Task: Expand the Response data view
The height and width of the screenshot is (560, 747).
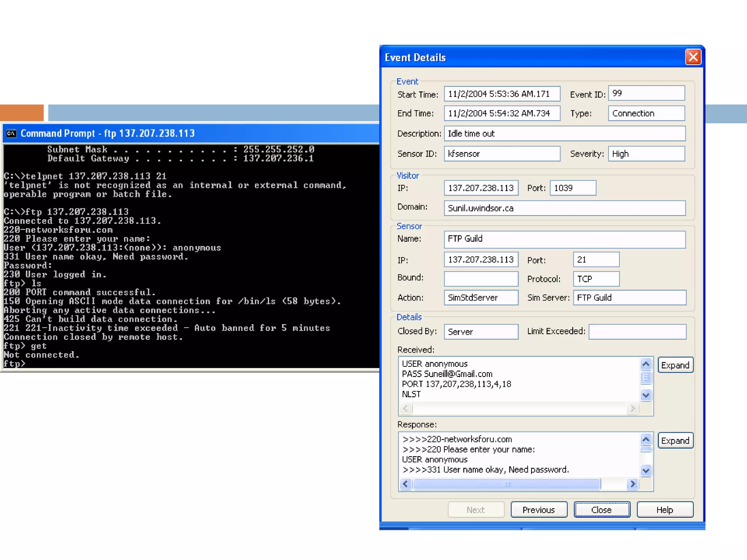Action: pos(675,440)
